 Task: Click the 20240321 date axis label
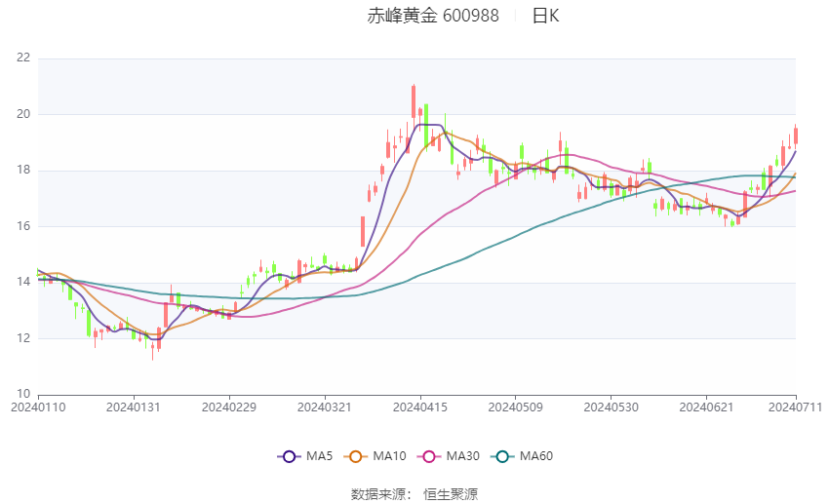coord(324,407)
